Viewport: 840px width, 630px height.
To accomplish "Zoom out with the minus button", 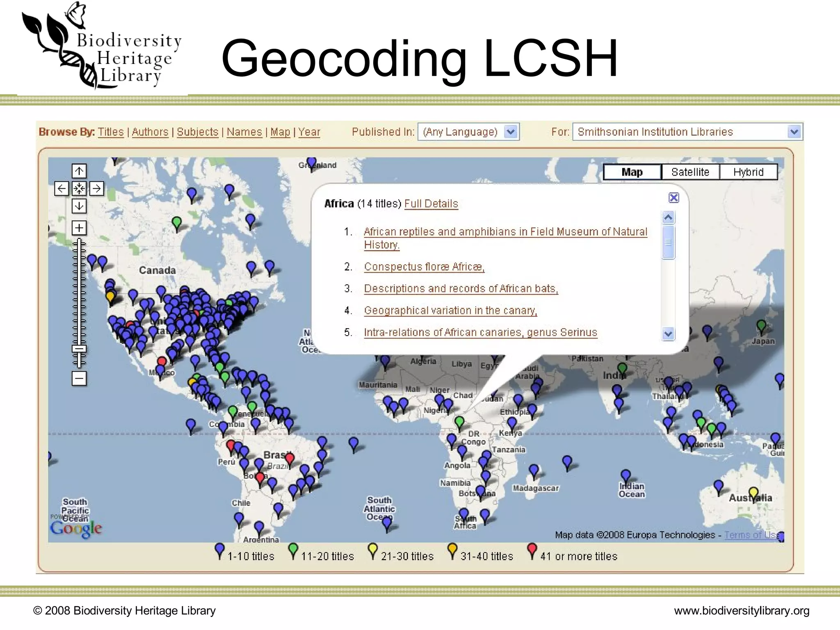I will (79, 378).
